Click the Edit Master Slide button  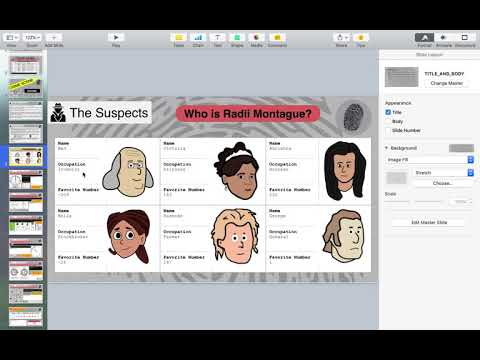(429, 222)
